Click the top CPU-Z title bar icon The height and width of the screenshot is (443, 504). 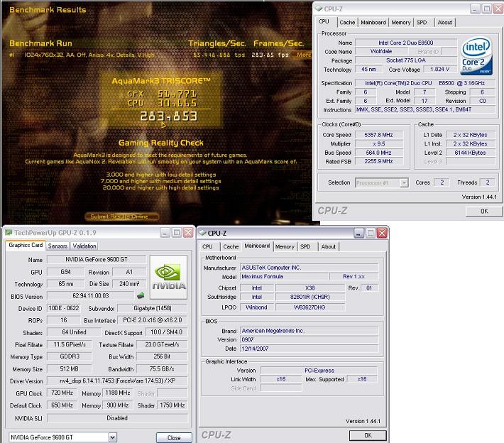pyautogui.click(x=318, y=9)
